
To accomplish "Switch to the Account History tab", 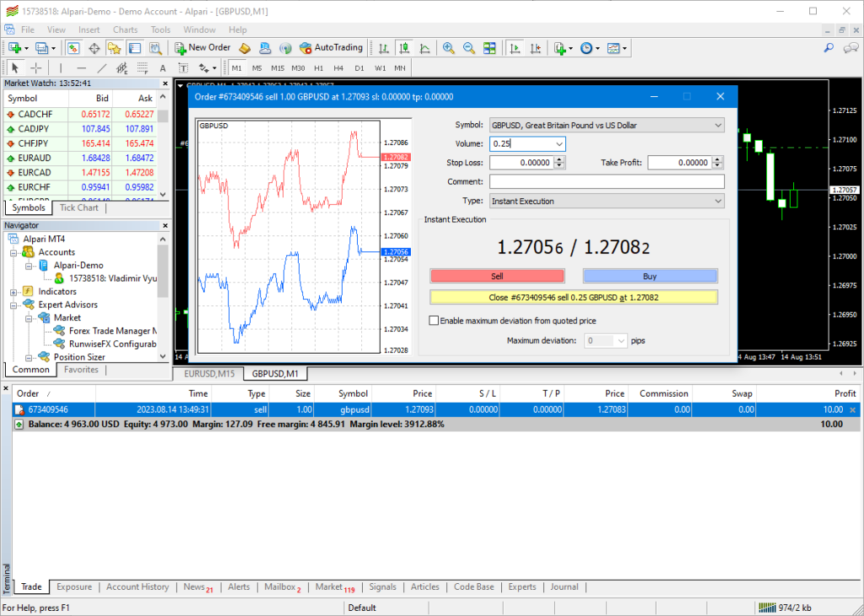I will click(x=138, y=587).
